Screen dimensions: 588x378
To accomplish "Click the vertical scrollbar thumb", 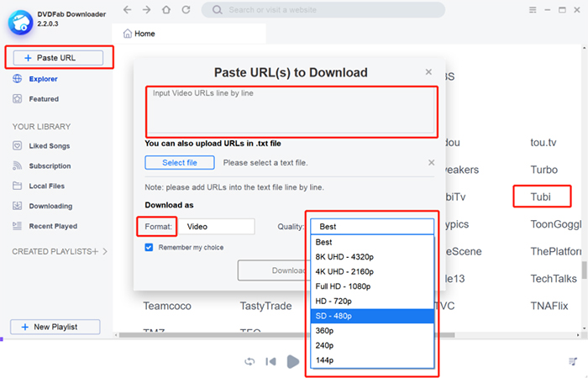I will pos(585,270).
